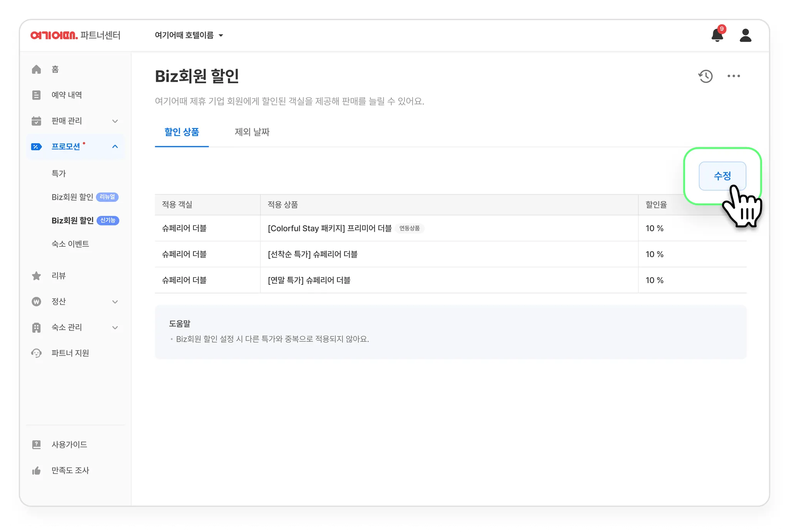The height and width of the screenshot is (532, 789).
Task: Switch to the 제외 날짜 tab
Action: click(x=252, y=132)
